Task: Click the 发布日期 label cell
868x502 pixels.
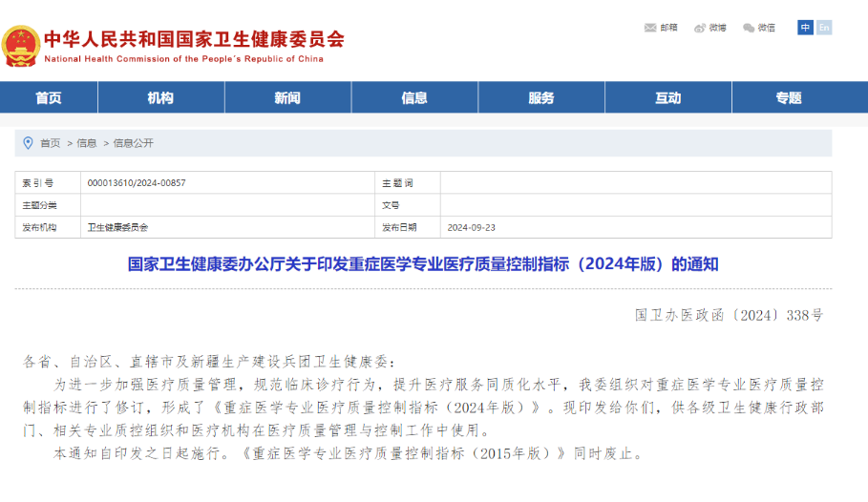Action: [408, 227]
